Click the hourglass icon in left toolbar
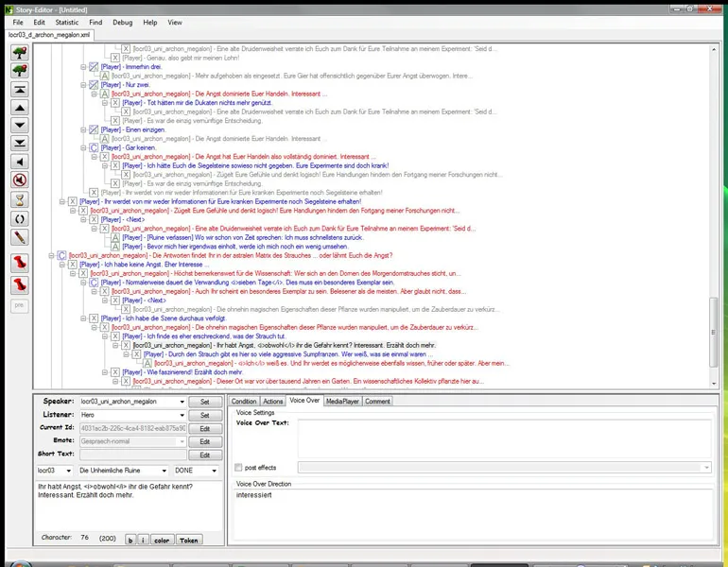This screenshot has width=728, height=567. [18, 199]
